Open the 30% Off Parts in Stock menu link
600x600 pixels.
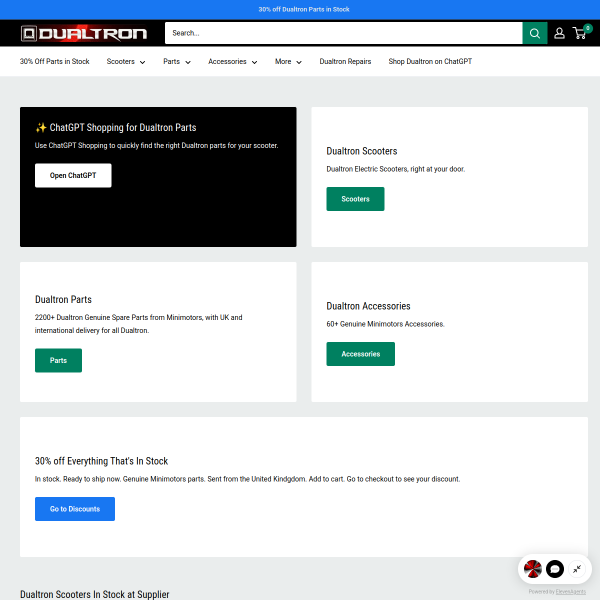(54, 62)
